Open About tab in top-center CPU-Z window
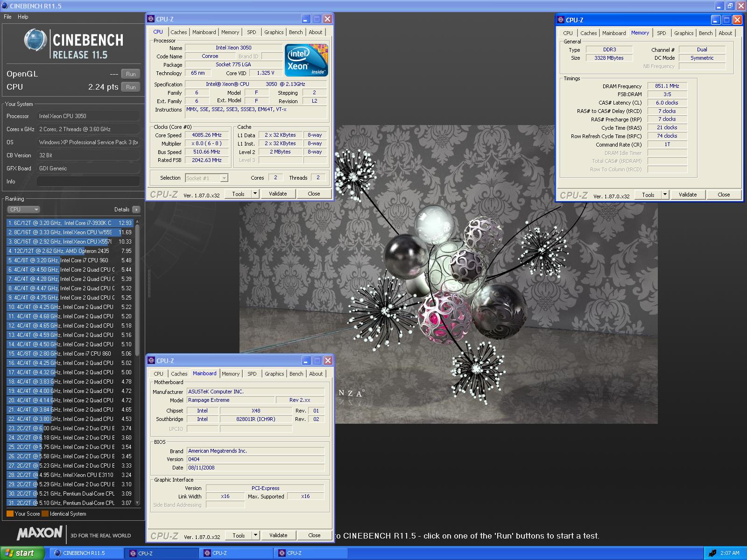The width and height of the screenshot is (747, 560). (316, 32)
